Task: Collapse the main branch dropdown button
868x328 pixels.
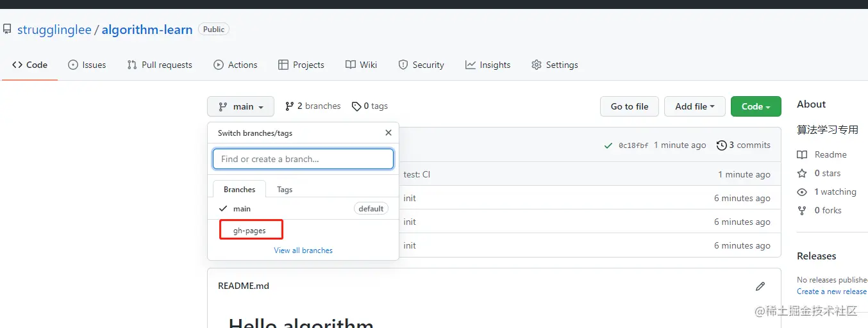Action: [240, 106]
